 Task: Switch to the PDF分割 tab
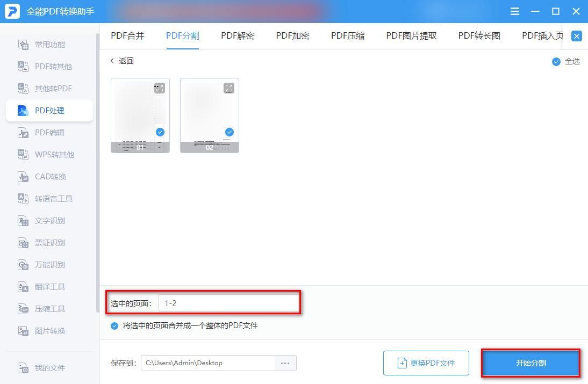(x=183, y=36)
